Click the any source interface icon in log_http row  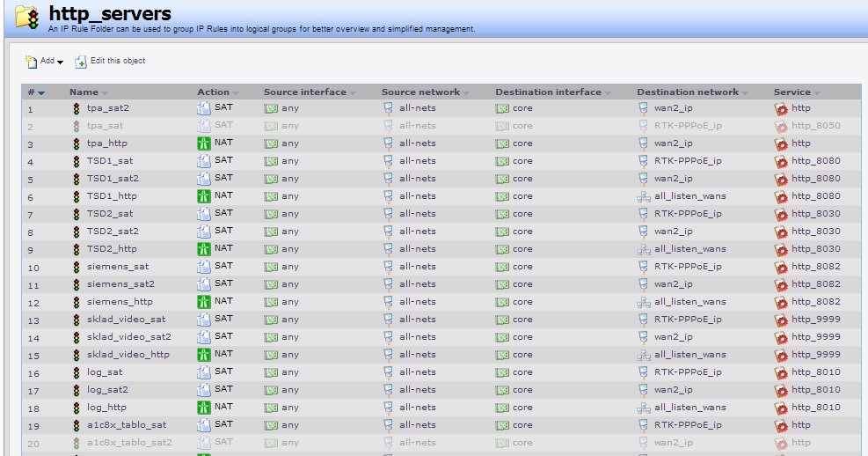[x=271, y=408]
